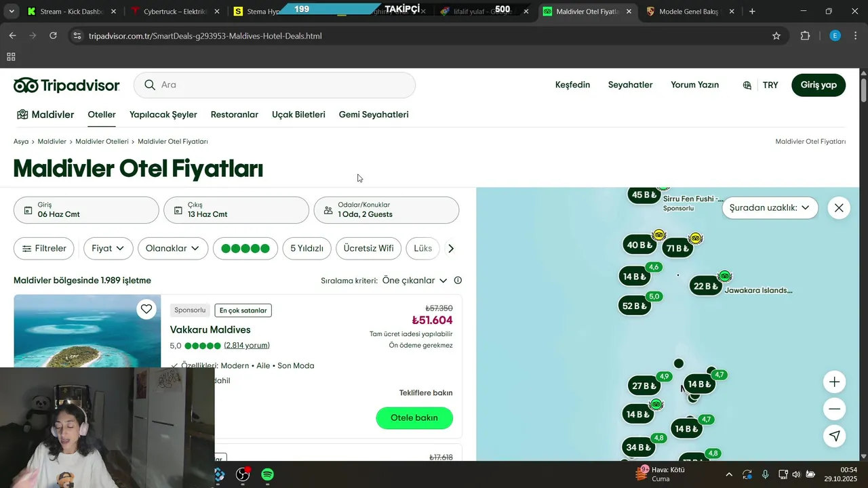Open the Vakkaru Maldives hotel title
The width and height of the screenshot is (868, 488).
210,330
